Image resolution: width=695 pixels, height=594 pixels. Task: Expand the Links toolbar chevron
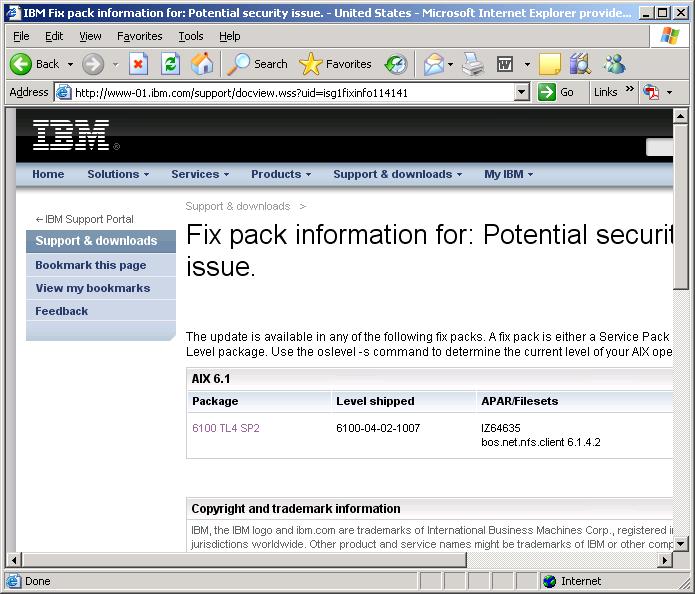(x=629, y=89)
